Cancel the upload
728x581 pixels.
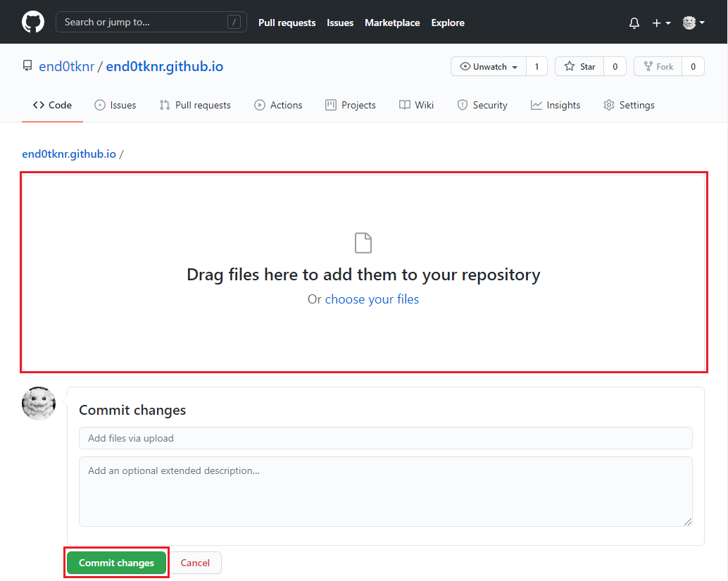[x=195, y=563]
